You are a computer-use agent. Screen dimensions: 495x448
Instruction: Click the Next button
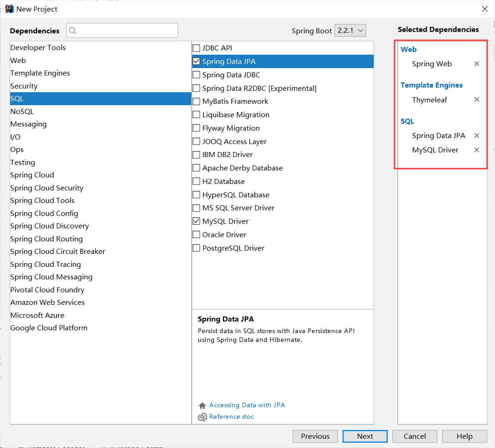click(365, 436)
